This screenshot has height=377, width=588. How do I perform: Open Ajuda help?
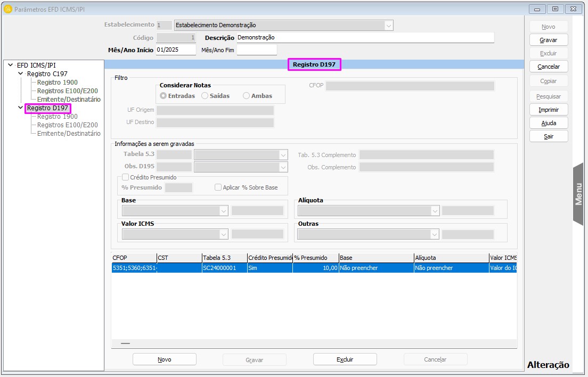548,123
